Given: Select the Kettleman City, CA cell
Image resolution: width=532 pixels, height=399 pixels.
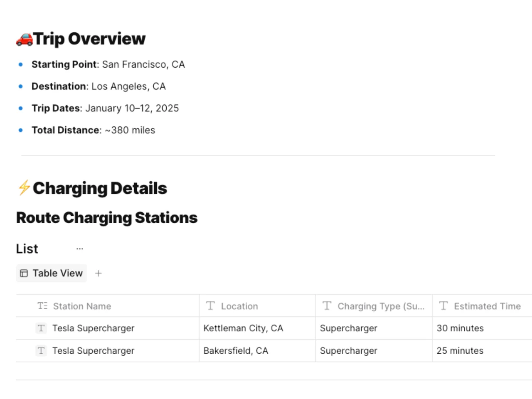Looking at the screenshot, I should pyautogui.click(x=257, y=328).
